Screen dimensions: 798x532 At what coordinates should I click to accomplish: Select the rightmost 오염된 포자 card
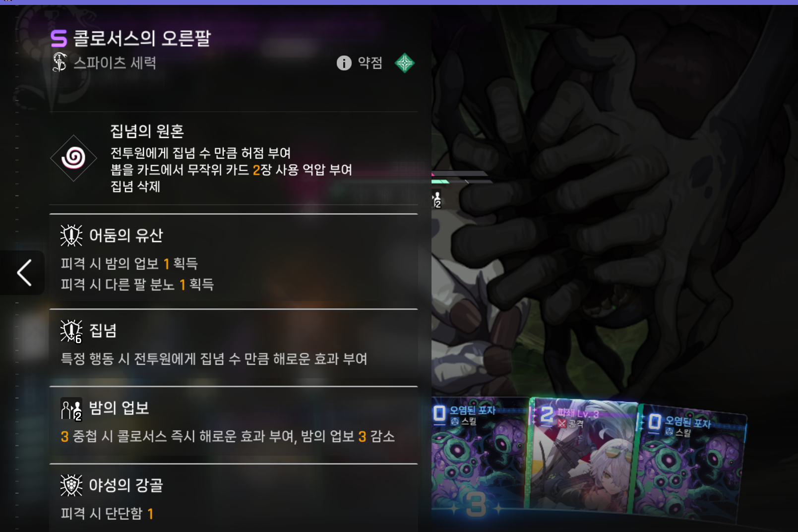click(x=691, y=464)
